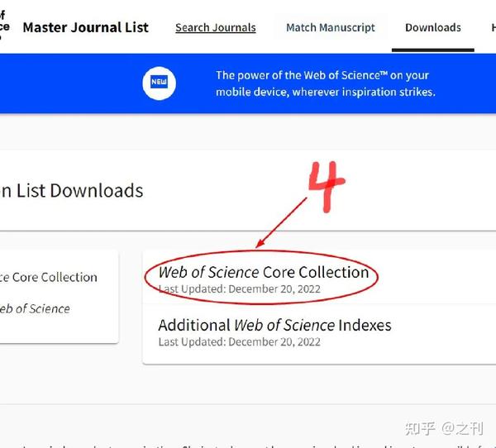Select the Downloads tab
Screen dimensions: 496x448
click(432, 28)
